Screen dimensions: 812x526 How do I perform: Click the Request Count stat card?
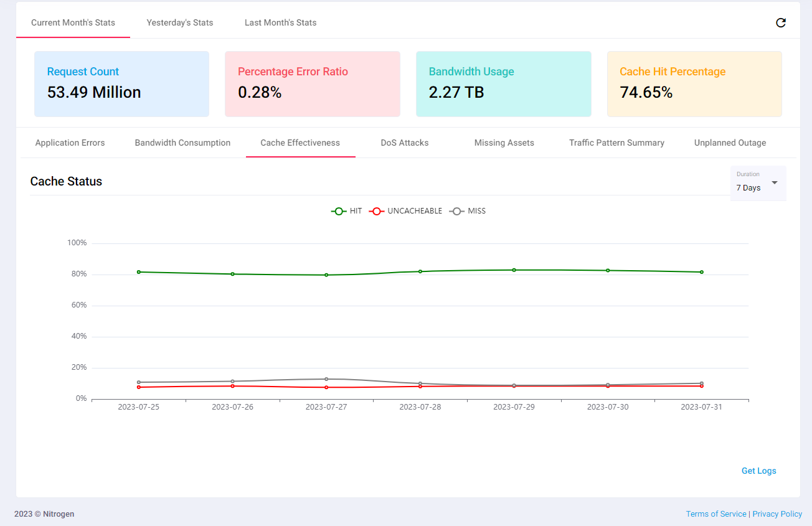tap(121, 84)
